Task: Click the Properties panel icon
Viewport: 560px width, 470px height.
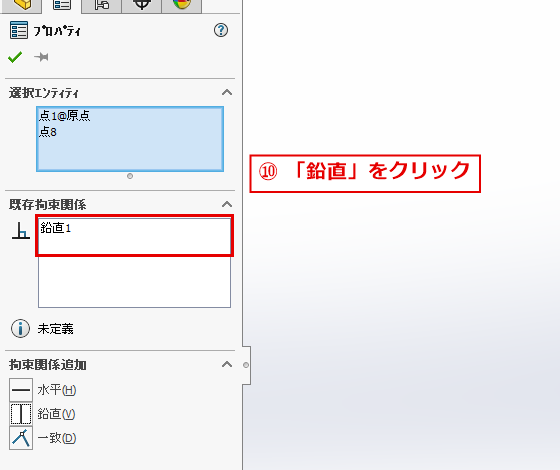Action: 19,30
